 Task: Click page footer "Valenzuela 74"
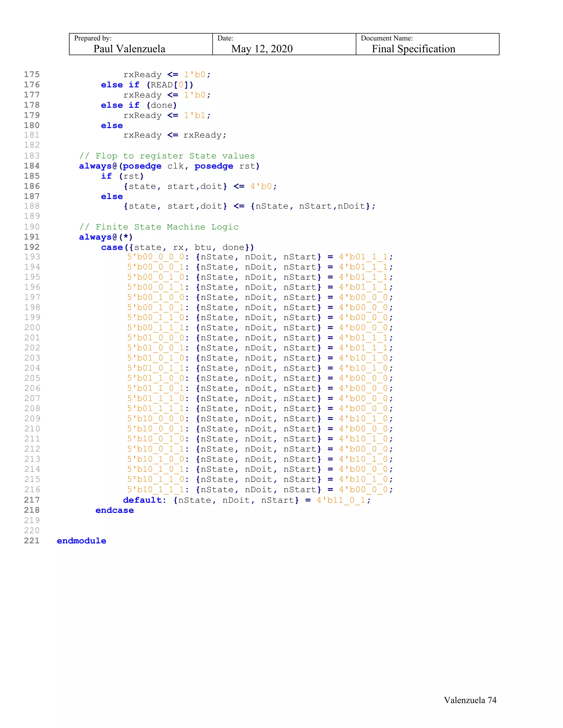470,700
